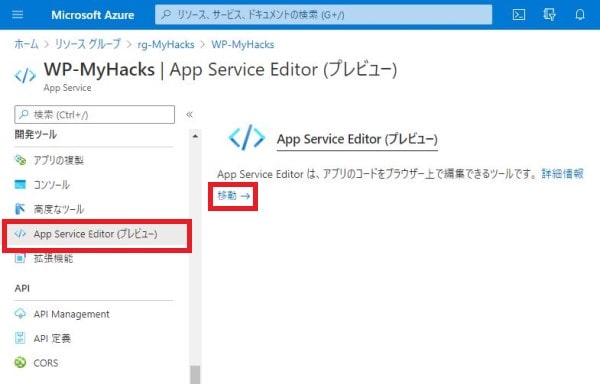600x384 pixels.
Task: Click the App Service Editor (プレビュー) content heading
Action: [357, 139]
